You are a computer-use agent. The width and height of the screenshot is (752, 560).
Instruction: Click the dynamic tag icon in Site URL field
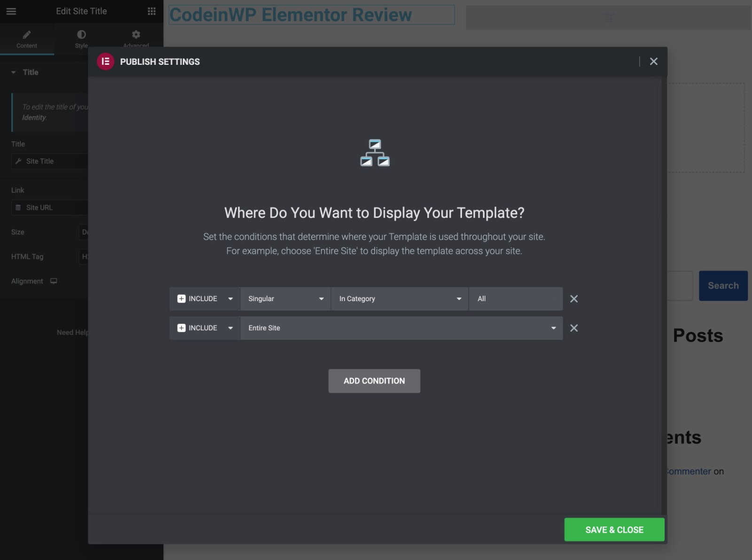click(19, 207)
